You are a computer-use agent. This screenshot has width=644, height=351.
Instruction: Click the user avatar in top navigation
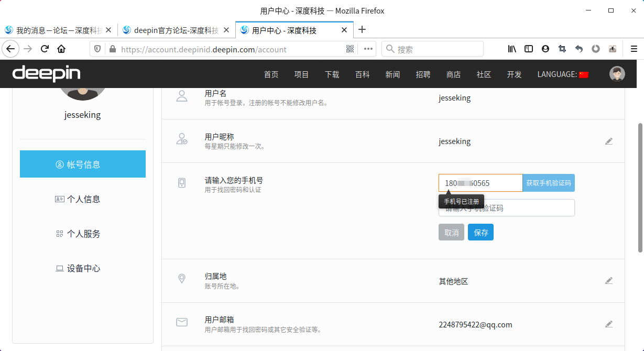click(617, 74)
